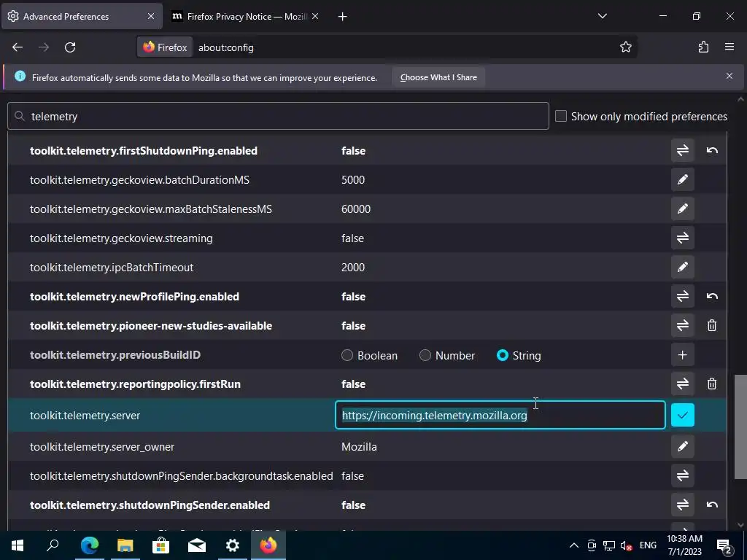The image size is (747, 560).
Task: Open the network tray icon
Action: (609, 545)
